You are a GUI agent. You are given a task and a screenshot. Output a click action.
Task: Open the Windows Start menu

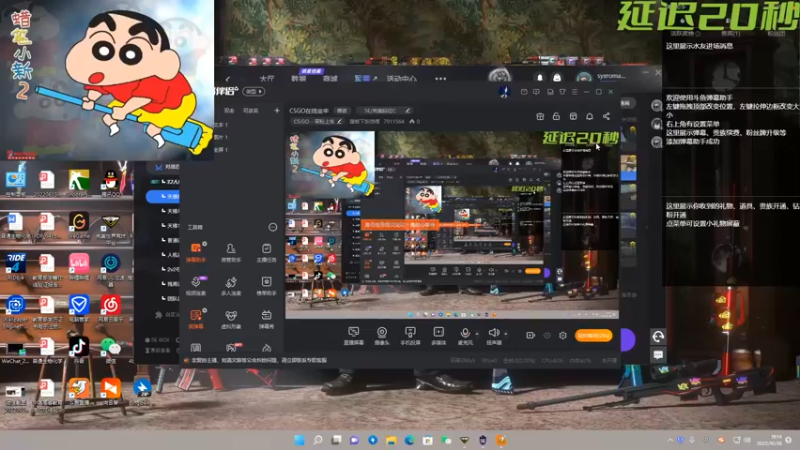pos(299,440)
